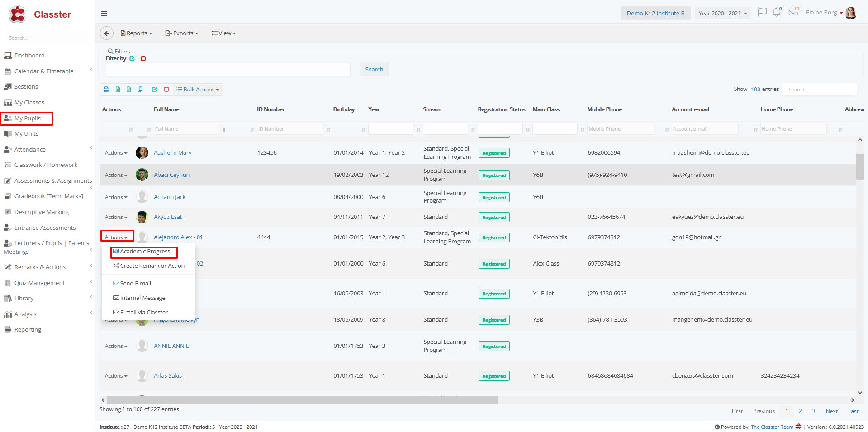Go to page 2 of results
Viewport: 868px width, 432px height.
tap(800, 411)
